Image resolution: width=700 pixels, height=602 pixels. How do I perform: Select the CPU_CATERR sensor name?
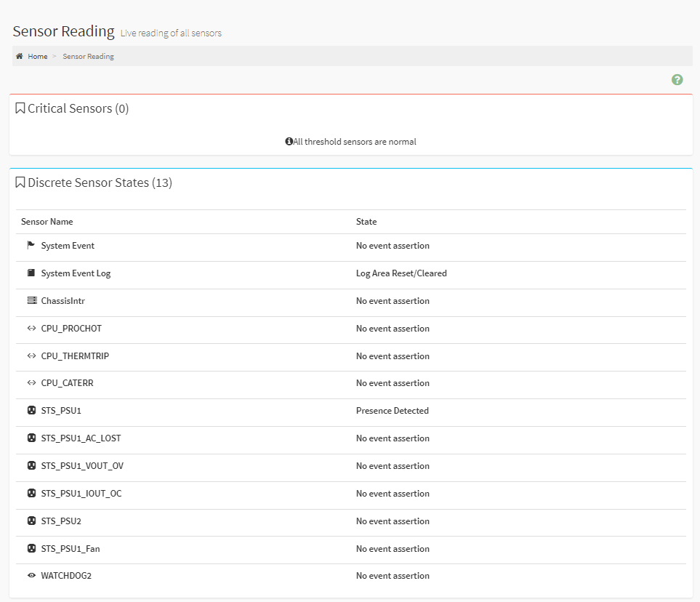[x=67, y=383]
